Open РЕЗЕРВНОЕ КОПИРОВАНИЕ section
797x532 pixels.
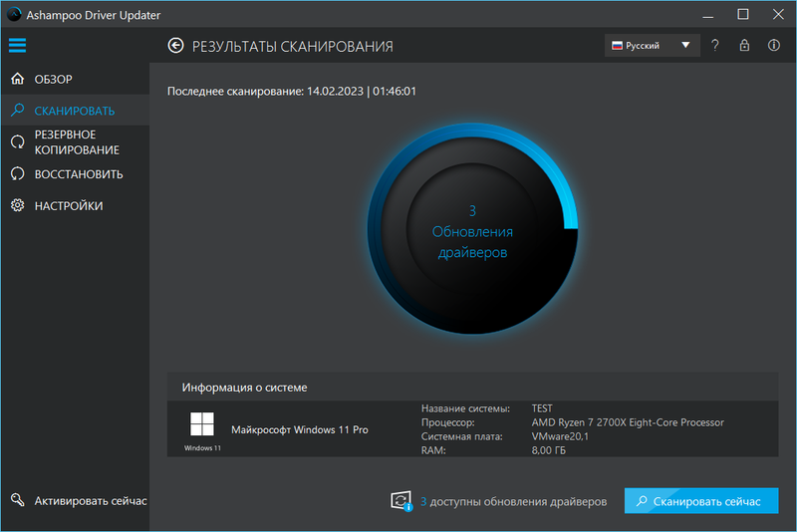(77, 142)
